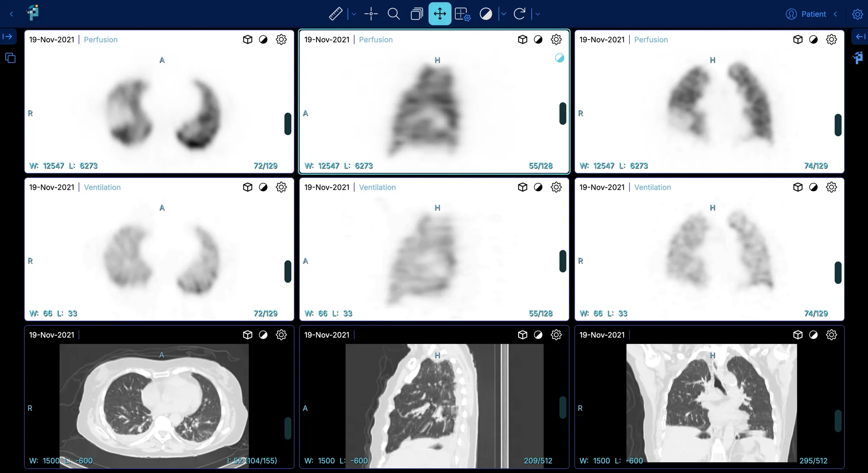The image size is (868, 473).
Task: Click the application logo in header
Action: [33, 13]
